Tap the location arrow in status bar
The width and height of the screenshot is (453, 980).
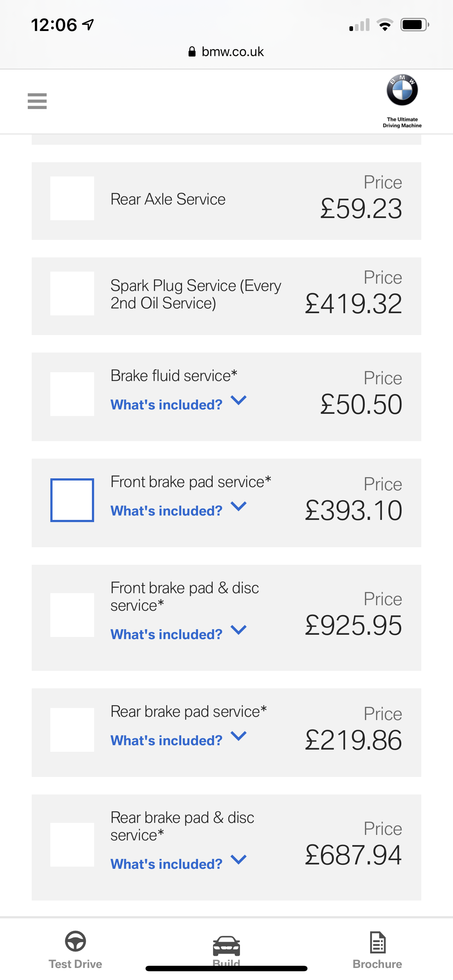pyautogui.click(x=88, y=25)
